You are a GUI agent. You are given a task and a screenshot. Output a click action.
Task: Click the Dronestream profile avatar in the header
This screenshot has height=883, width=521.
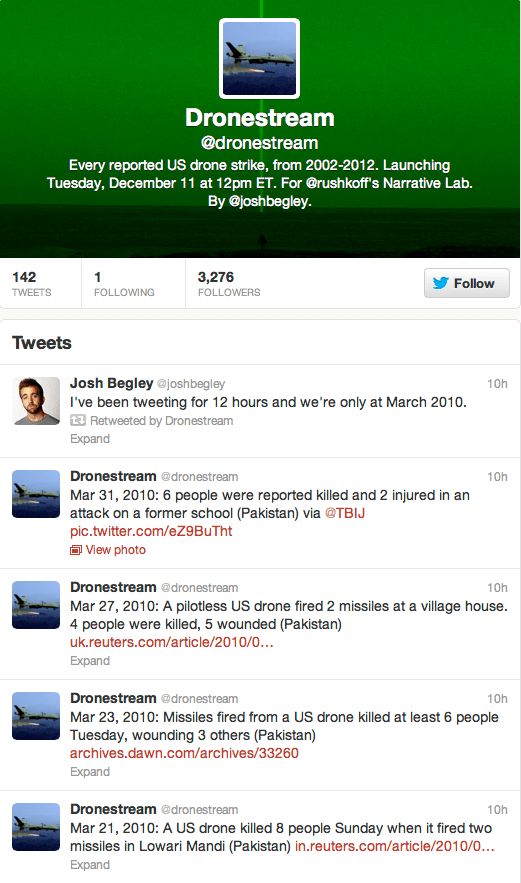coord(259,59)
